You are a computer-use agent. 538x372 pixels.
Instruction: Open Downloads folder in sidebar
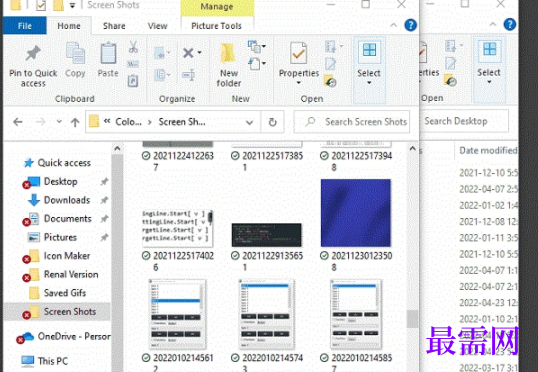click(67, 200)
